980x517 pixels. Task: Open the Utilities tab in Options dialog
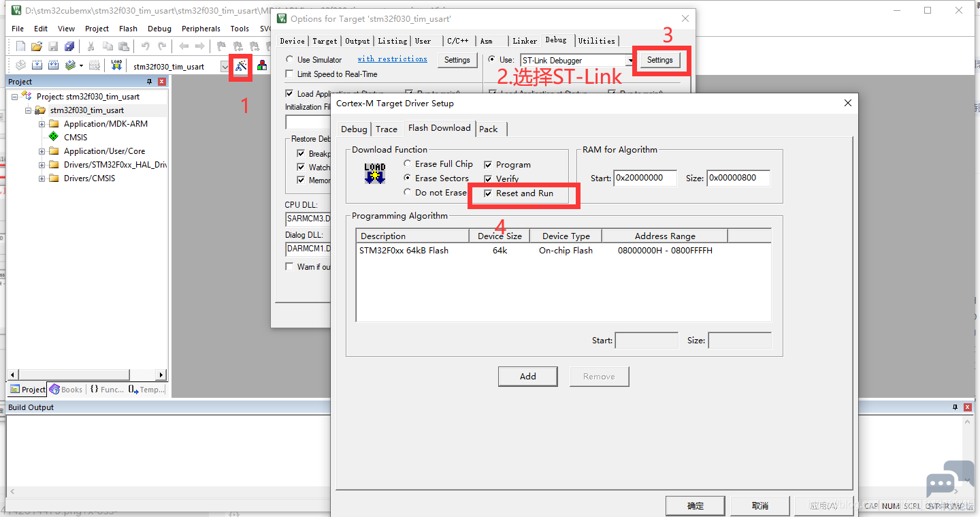click(597, 41)
